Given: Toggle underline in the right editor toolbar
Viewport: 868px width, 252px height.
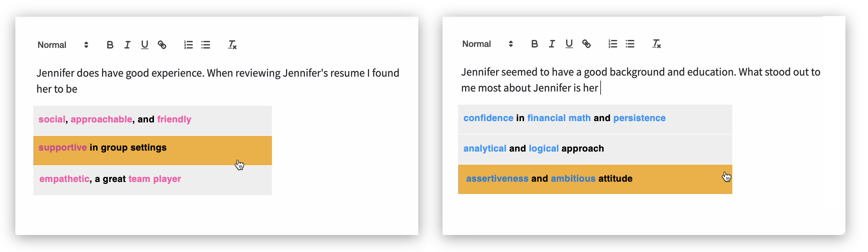Looking at the screenshot, I should click(569, 44).
